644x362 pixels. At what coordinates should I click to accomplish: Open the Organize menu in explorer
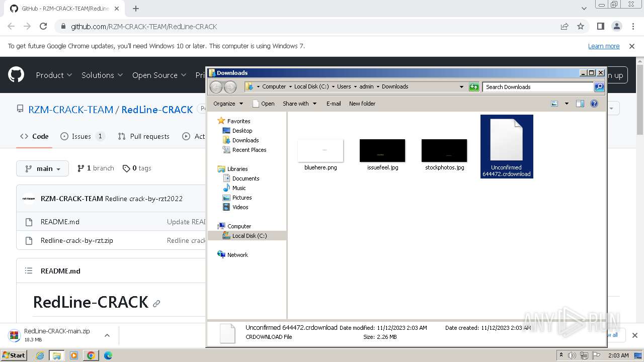(228, 104)
